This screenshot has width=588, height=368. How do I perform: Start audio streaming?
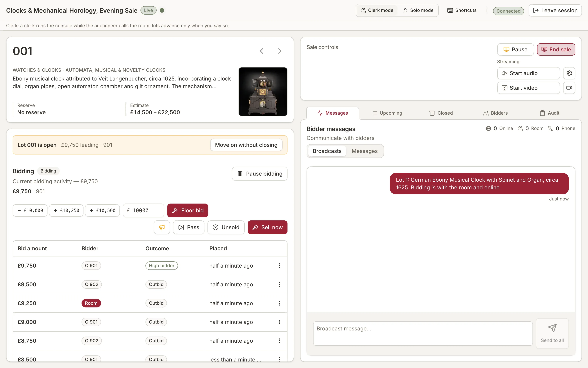528,73
